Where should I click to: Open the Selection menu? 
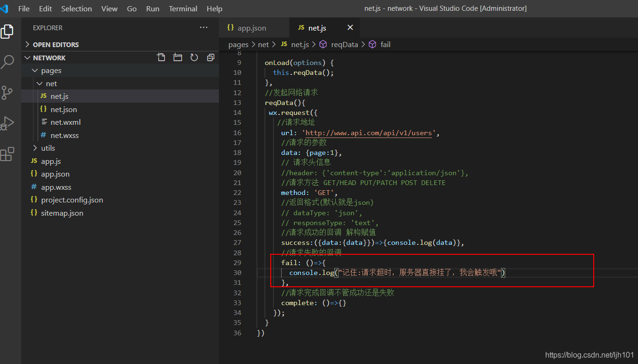(77, 8)
